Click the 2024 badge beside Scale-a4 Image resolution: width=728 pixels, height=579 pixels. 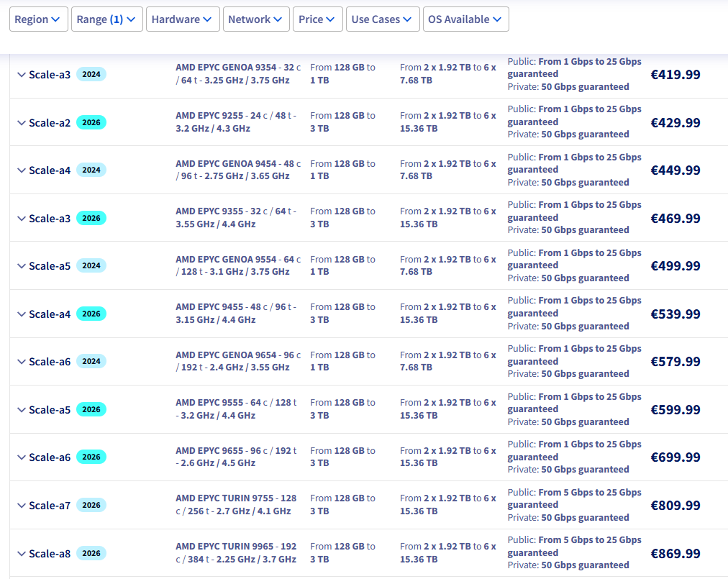tap(91, 170)
